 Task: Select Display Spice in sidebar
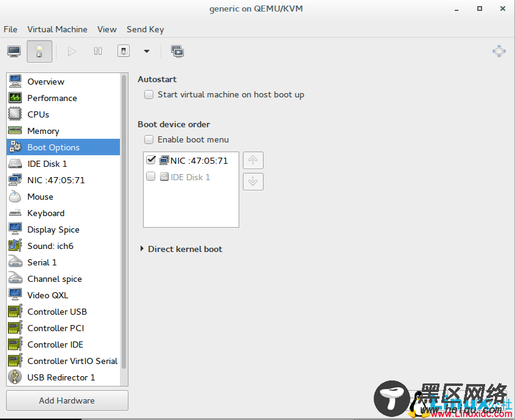[x=63, y=229]
